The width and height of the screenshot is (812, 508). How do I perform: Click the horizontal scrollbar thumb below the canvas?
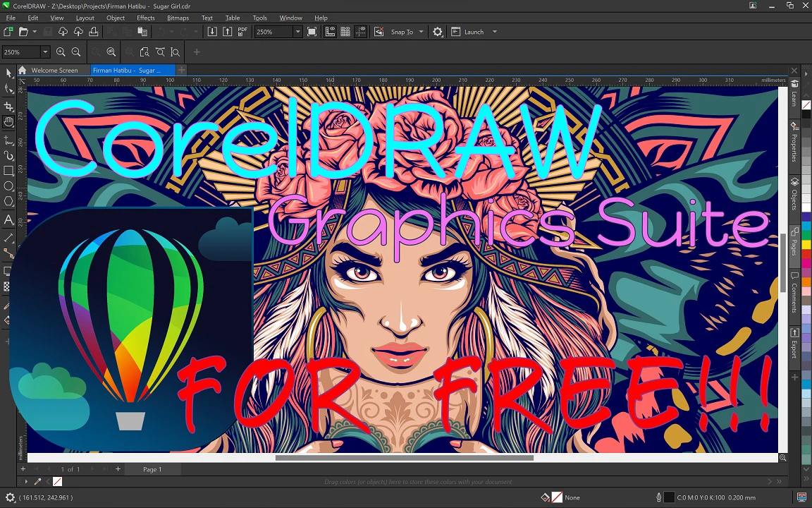click(404, 458)
